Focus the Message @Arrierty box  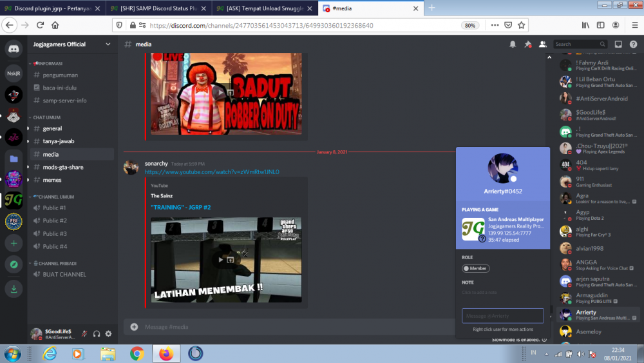(503, 316)
